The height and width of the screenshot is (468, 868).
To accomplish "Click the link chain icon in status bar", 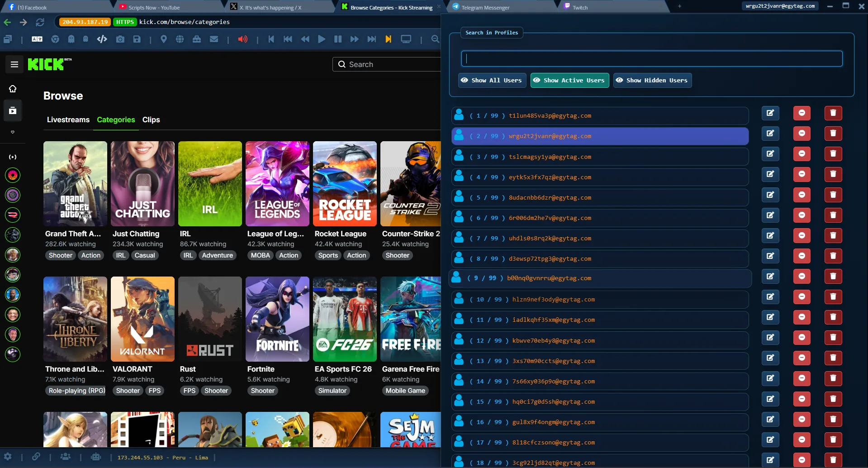I will (x=36, y=457).
